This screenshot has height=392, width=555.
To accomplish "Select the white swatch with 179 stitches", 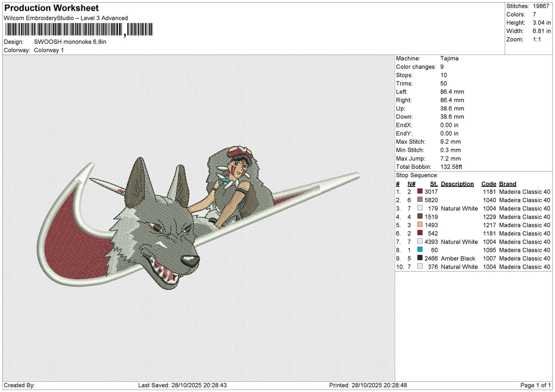I will coord(420,208).
